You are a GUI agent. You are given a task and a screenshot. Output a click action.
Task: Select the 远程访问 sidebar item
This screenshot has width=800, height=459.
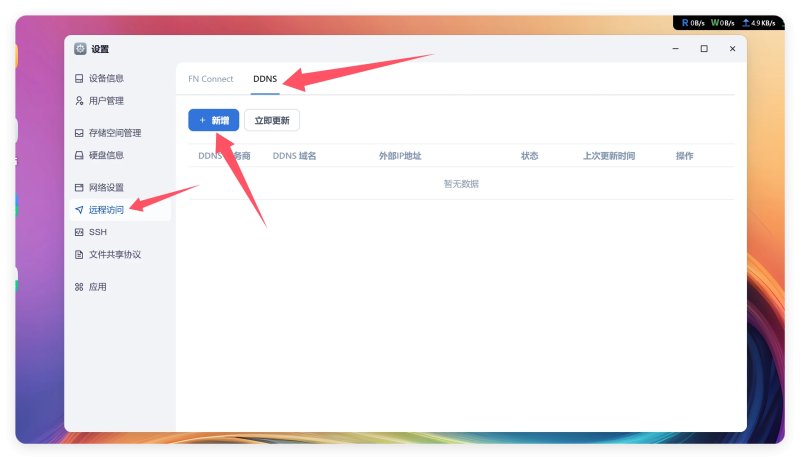pyautogui.click(x=119, y=210)
